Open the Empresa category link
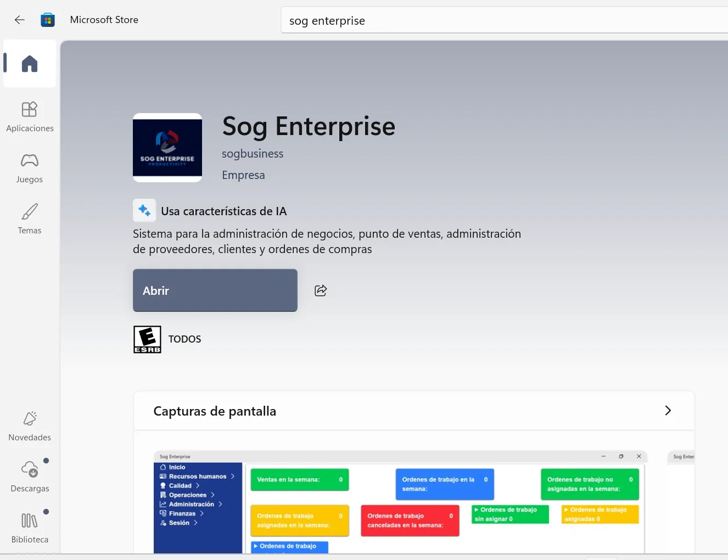The width and height of the screenshot is (728, 560). (243, 175)
